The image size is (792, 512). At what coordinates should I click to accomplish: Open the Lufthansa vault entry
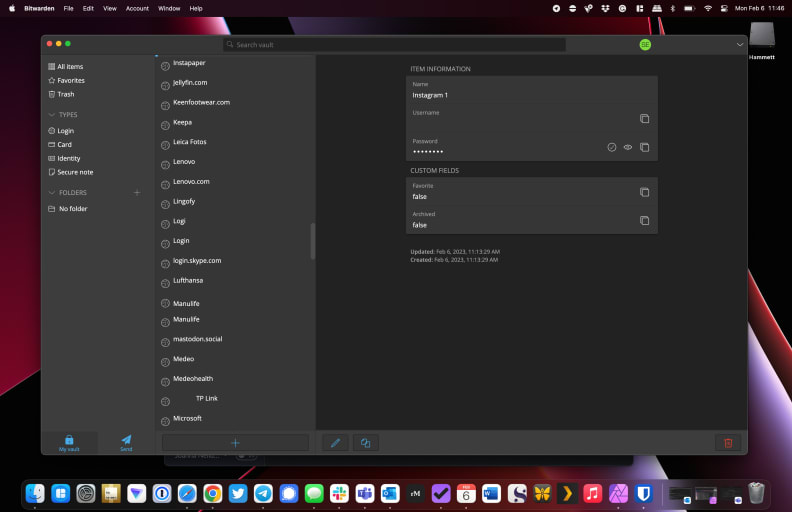(x=234, y=282)
